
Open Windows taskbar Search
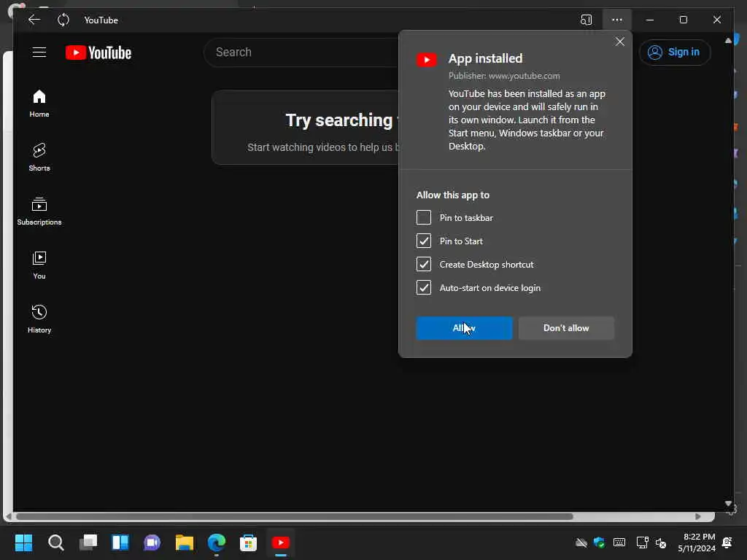(55, 542)
